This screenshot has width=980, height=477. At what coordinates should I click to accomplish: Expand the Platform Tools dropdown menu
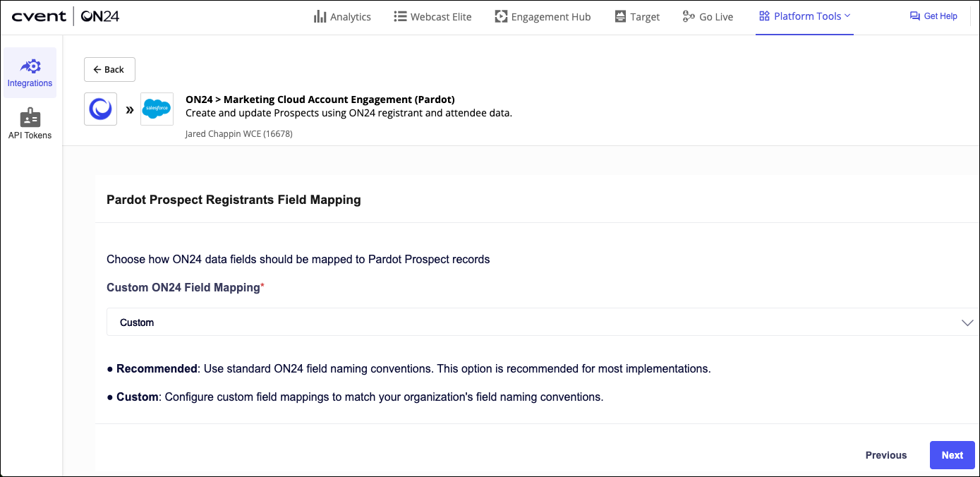(x=804, y=16)
